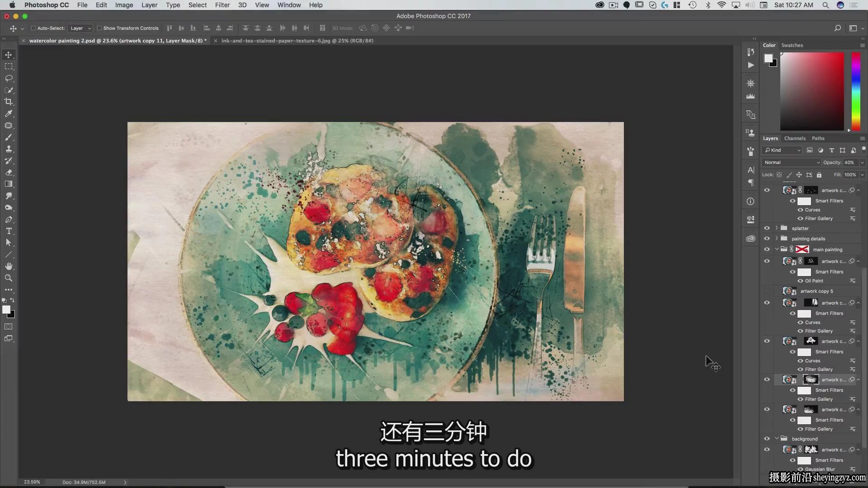This screenshot has width=868, height=488.
Task: Open the Auto-Select Layer dropdown
Action: pos(80,28)
